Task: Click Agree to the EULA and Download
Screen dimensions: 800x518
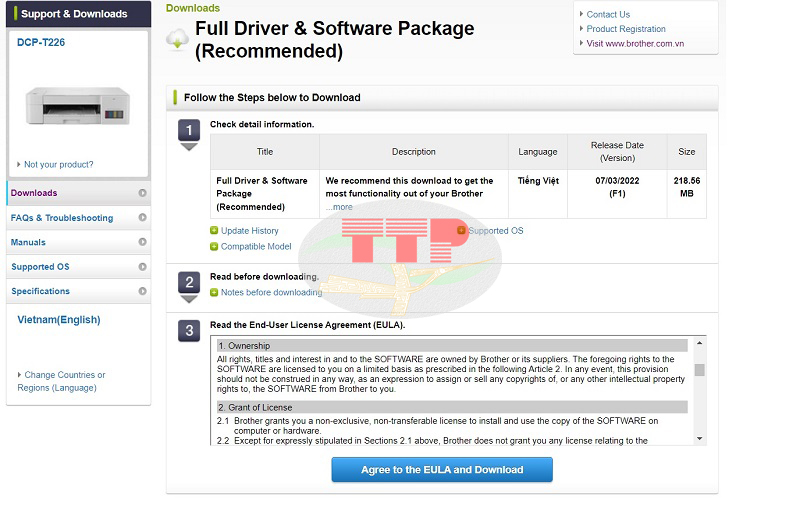Action: (442, 470)
